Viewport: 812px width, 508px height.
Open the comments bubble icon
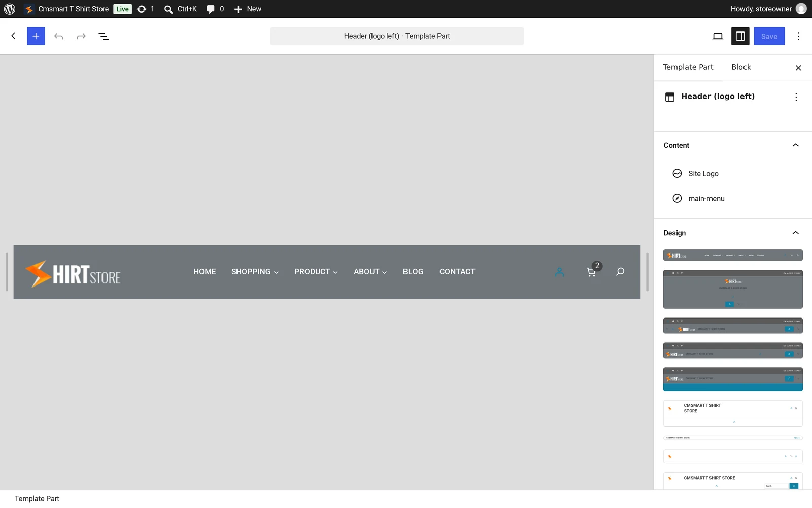215,9
